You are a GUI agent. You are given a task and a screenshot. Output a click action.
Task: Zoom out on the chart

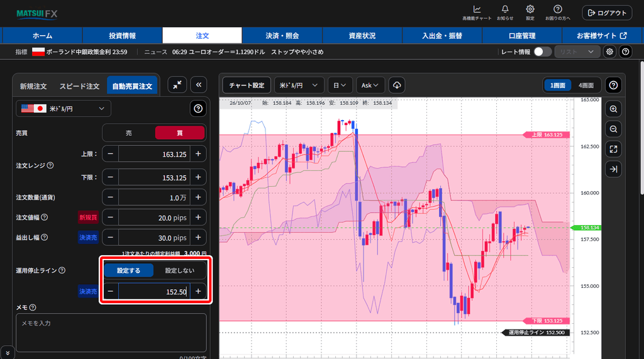click(x=613, y=129)
